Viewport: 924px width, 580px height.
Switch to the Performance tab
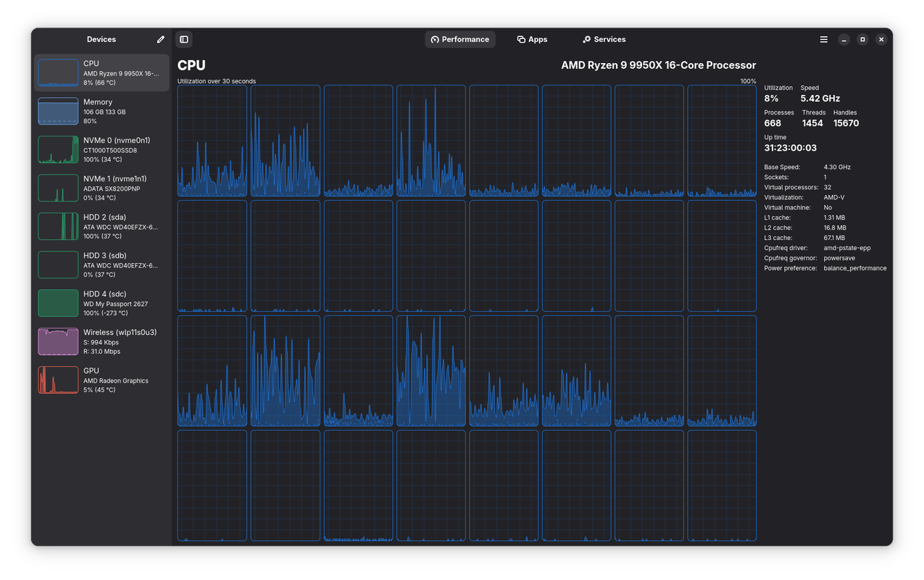click(460, 39)
